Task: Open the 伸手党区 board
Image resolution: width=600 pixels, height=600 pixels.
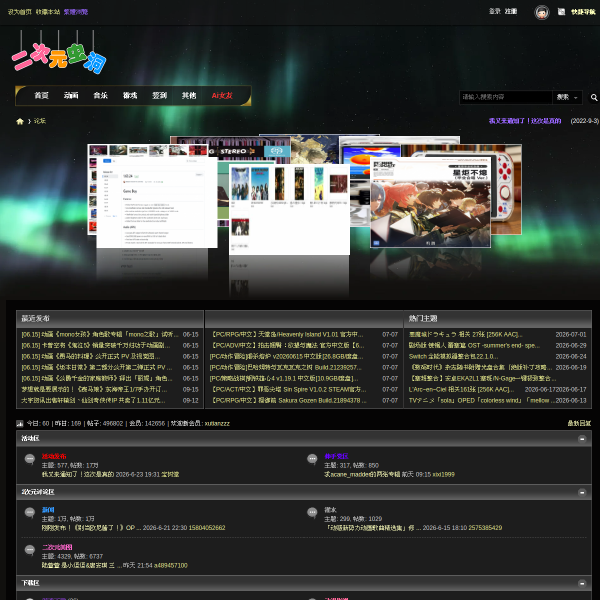Action: pos(336,457)
